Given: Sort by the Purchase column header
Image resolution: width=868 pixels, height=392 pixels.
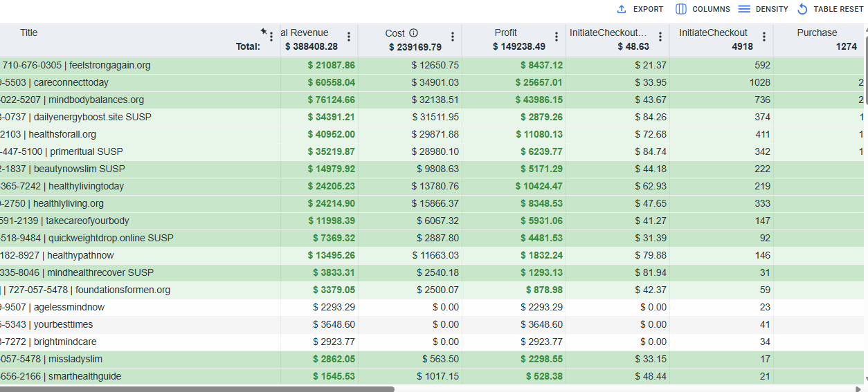Looking at the screenshot, I should click(x=817, y=32).
